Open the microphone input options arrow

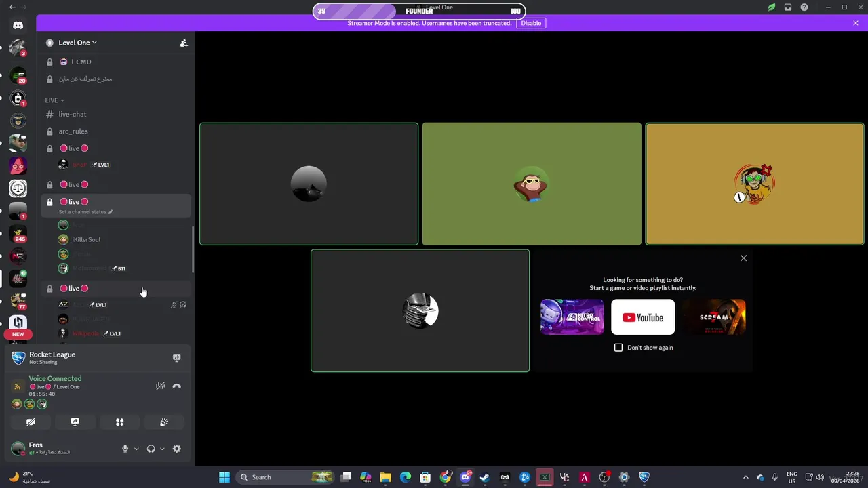click(136, 449)
